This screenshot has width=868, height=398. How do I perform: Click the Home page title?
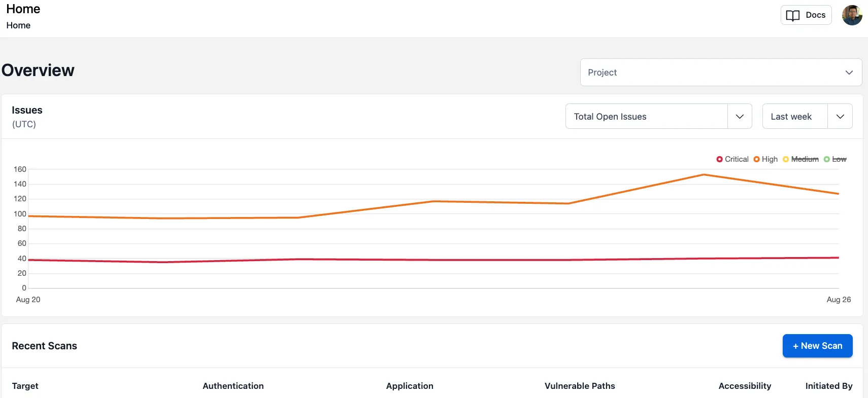23,9
